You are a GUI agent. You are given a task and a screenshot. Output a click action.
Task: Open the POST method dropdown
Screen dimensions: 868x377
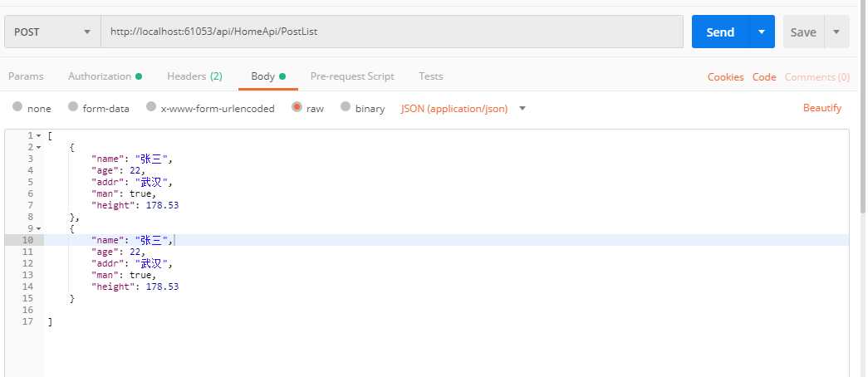pos(52,32)
